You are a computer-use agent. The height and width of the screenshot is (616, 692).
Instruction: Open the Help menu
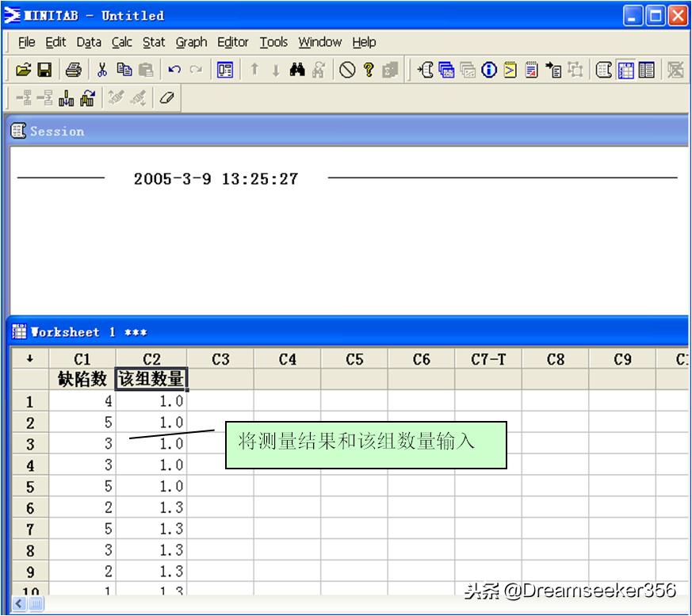click(364, 42)
